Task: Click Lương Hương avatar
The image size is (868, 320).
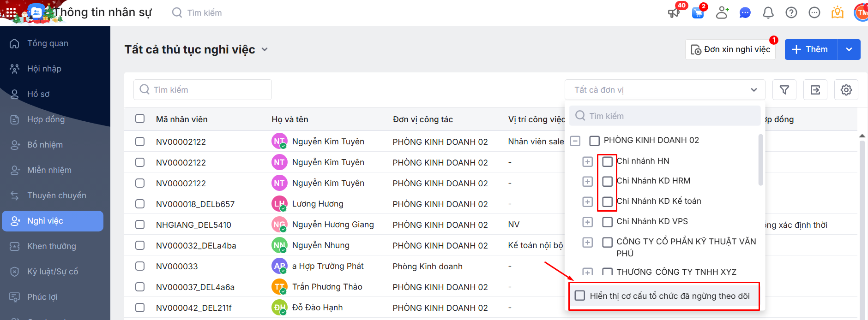Action: tap(279, 204)
